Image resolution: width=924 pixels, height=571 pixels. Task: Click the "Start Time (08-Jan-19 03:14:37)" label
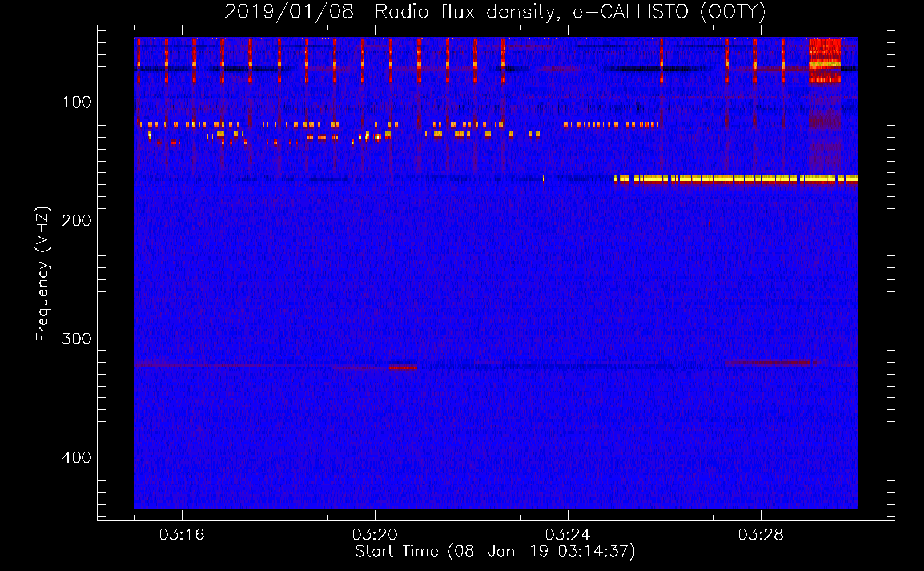coord(495,552)
